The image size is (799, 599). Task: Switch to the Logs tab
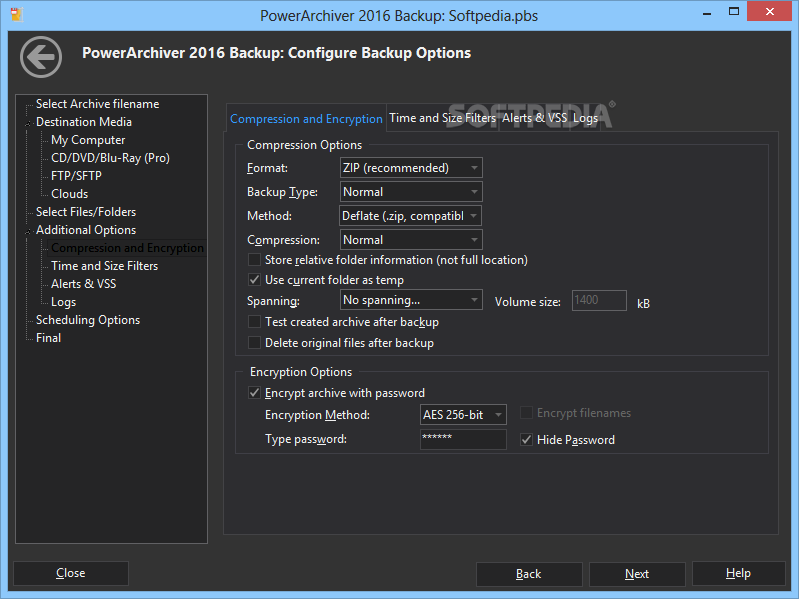pos(585,118)
